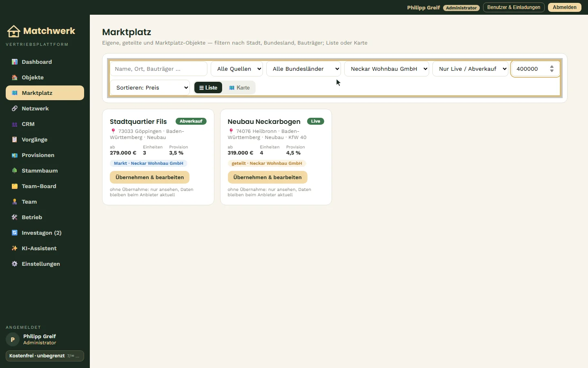Open the Alle Quellen dropdown
Screen dimensions: 588x368
[237, 69]
